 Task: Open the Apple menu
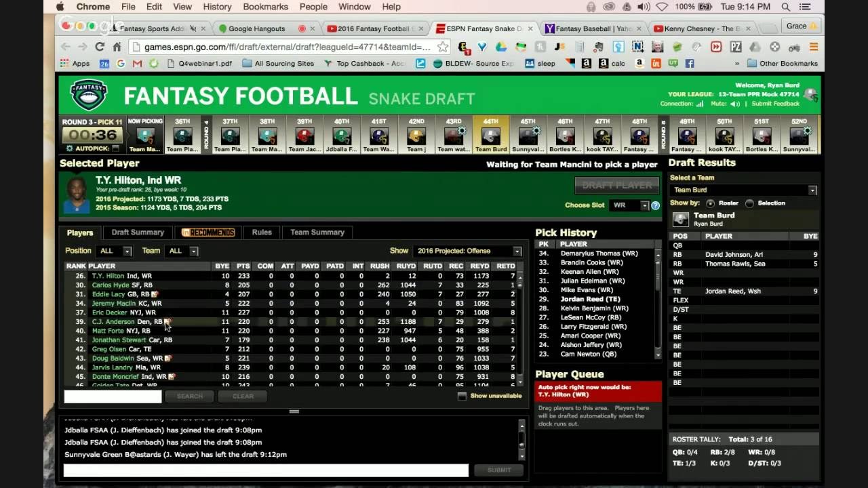(60, 7)
